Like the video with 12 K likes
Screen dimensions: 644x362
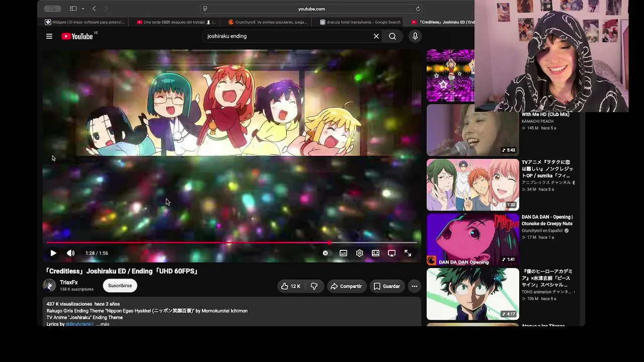coord(291,286)
